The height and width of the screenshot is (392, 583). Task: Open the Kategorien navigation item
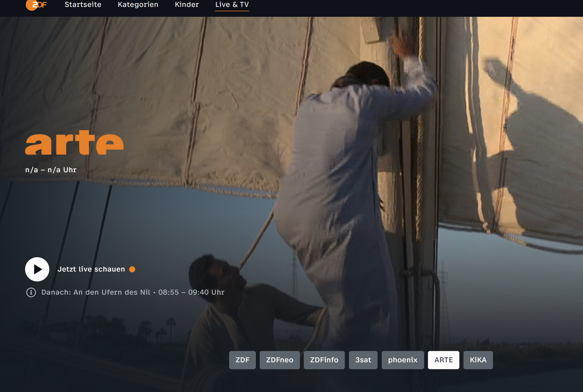(x=138, y=5)
